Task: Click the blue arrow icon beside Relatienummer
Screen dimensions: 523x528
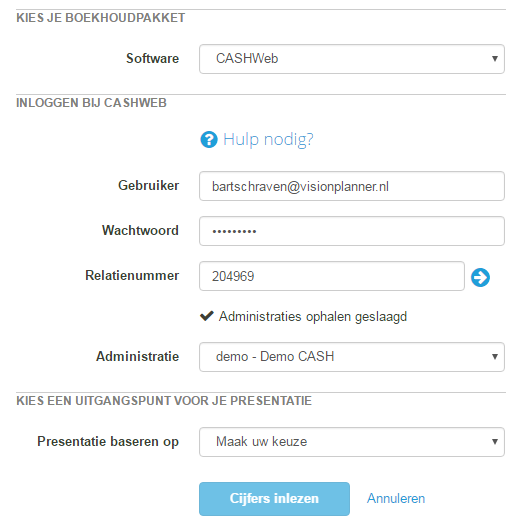Action: tap(480, 277)
